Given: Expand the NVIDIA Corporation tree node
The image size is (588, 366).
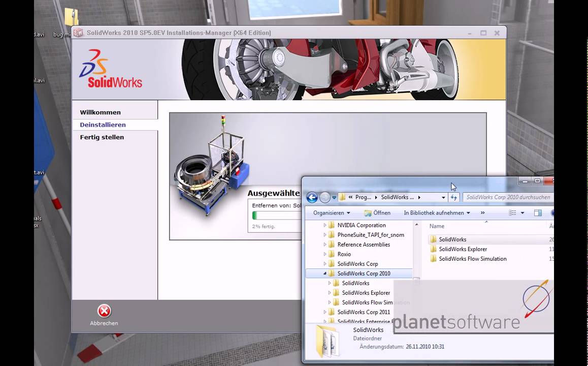Looking at the screenshot, I should click(325, 225).
